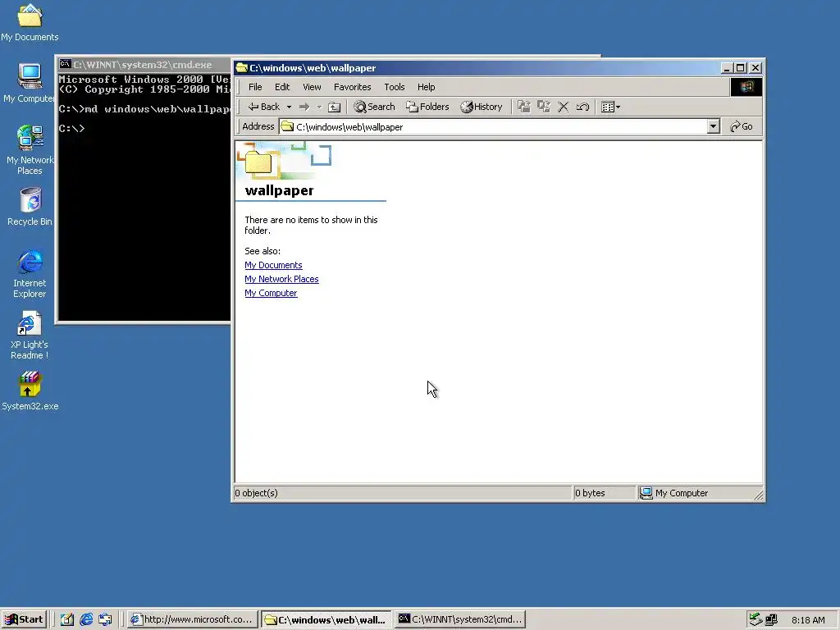Open the Views dropdown button

610,107
